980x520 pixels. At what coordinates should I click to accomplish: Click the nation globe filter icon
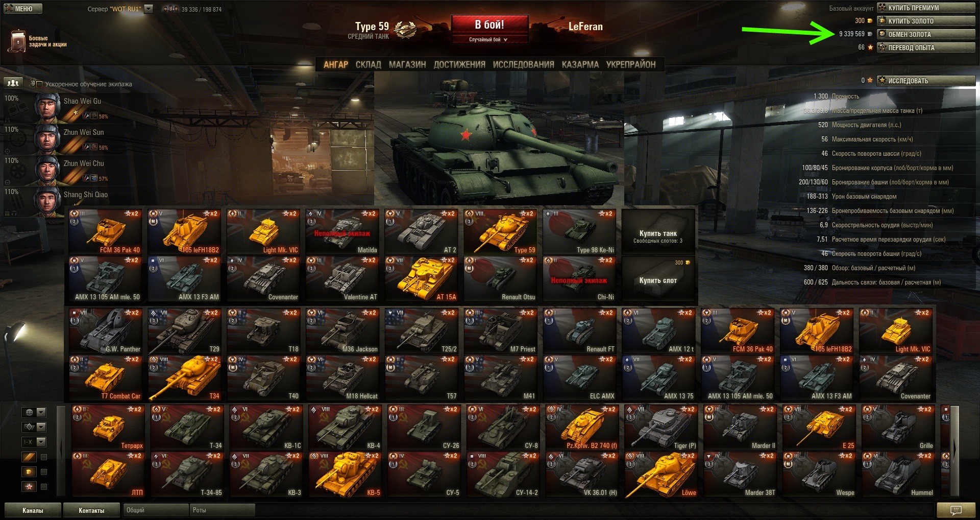click(x=30, y=412)
